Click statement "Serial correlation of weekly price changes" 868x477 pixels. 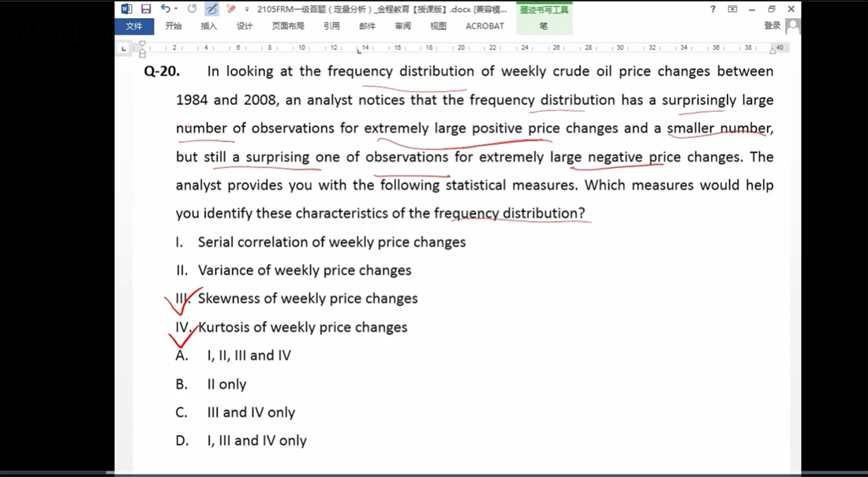(331, 242)
